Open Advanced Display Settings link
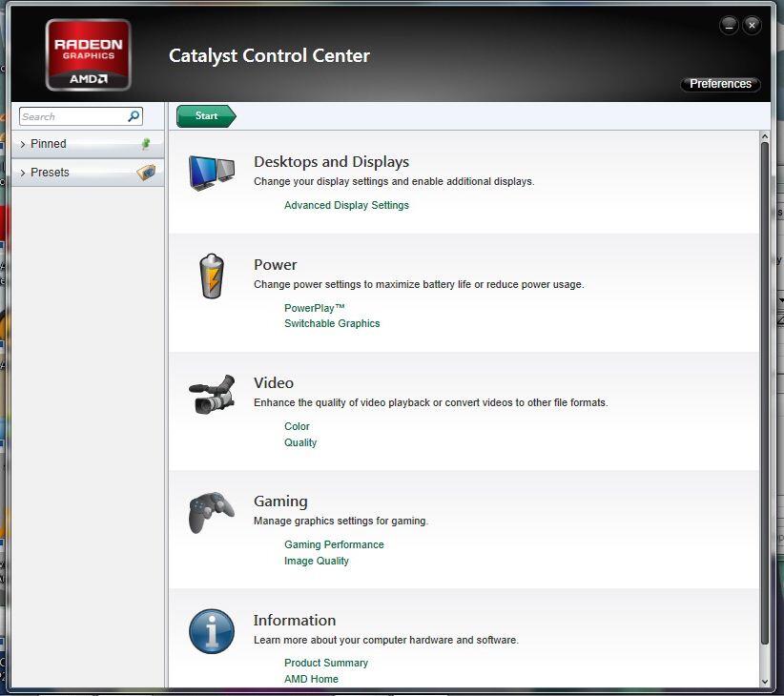784x696 pixels. [346, 205]
